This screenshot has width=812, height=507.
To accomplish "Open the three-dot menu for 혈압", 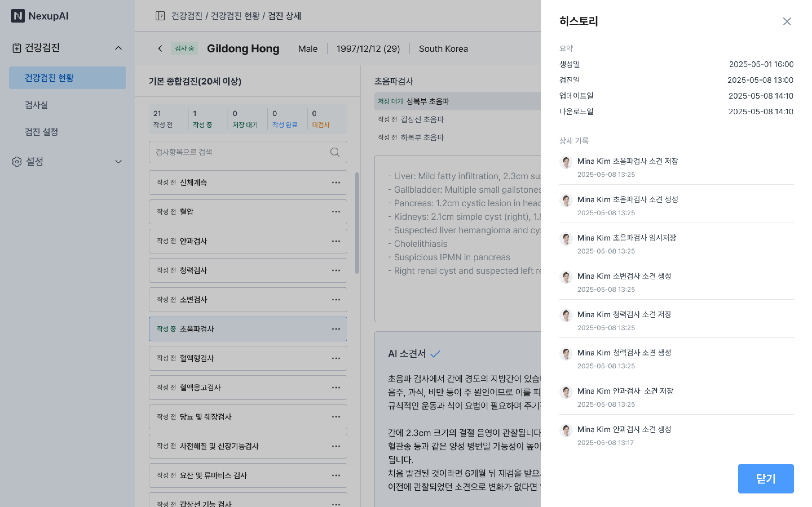I will (x=336, y=212).
